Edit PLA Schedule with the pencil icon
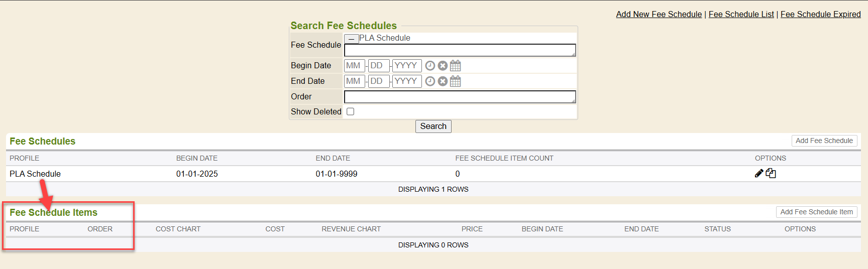The height and width of the screenshot is (269, 868). click(759, 174)
